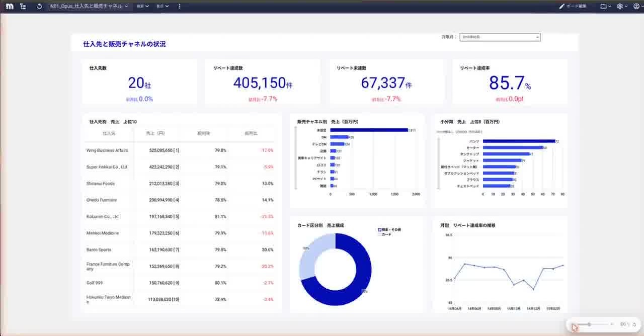
Task: Click the 売上（円）column header
Action: pos(155,134)
